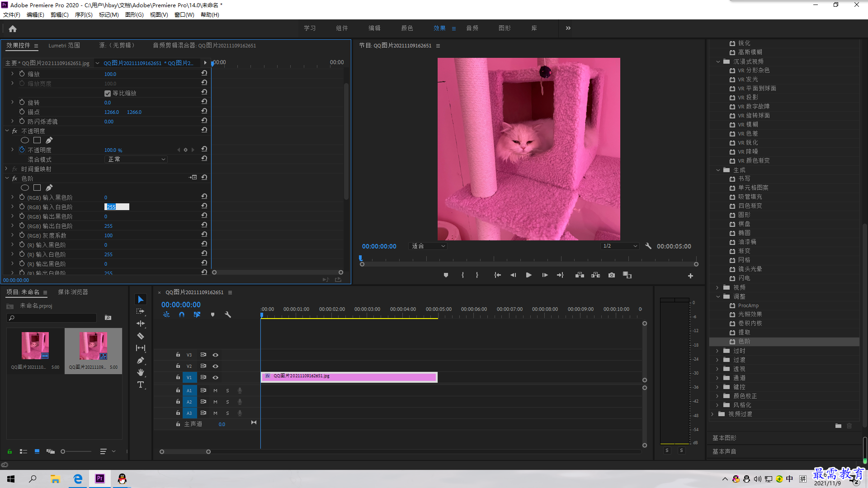
Task: Click Export Frame camera icon
Action: [x=612, y=275]
